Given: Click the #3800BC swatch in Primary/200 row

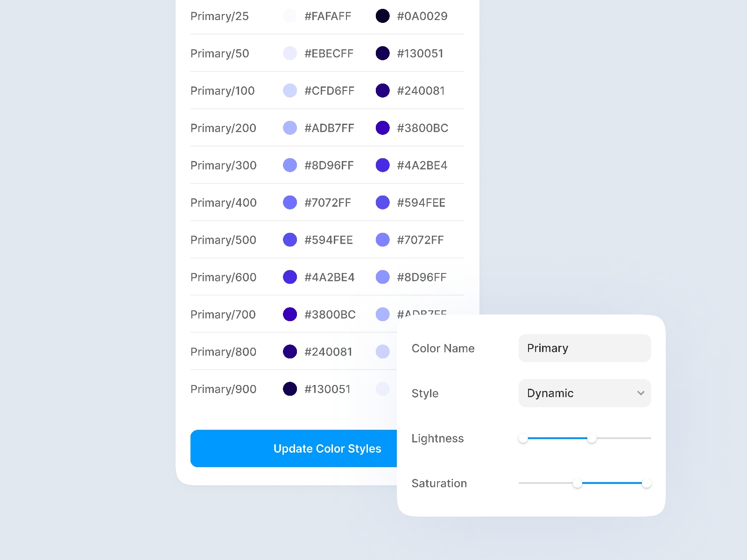Looking at the screenshot, I should coord(383,128).
